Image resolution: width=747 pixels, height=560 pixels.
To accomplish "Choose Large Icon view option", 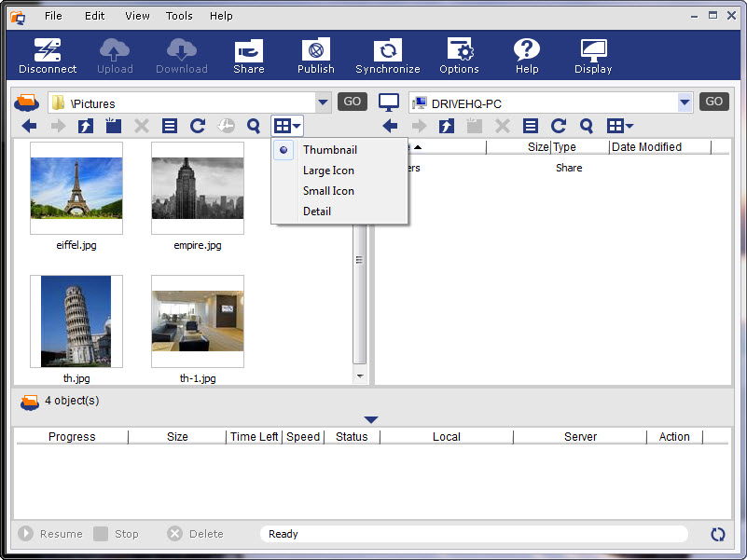I will click(328, 171).
